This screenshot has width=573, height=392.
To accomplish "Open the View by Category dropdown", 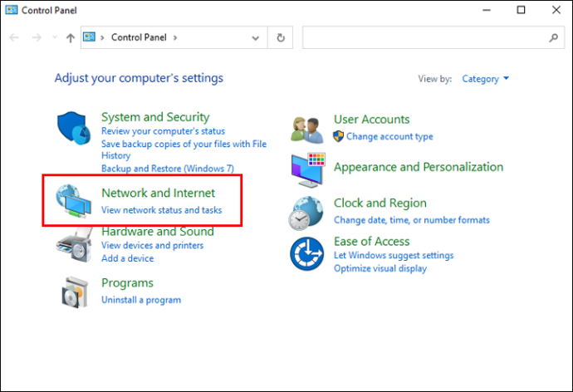I will click(x=485, y=79).
